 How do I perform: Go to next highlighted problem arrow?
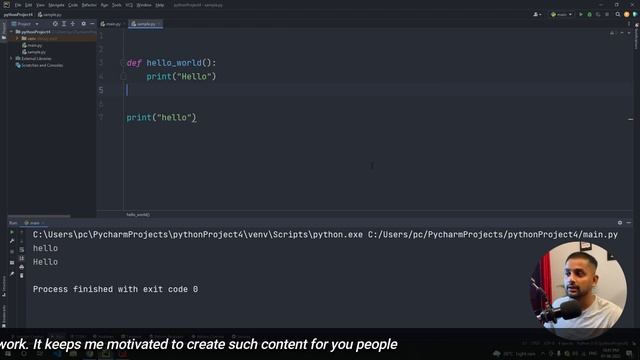coord(629,33)
